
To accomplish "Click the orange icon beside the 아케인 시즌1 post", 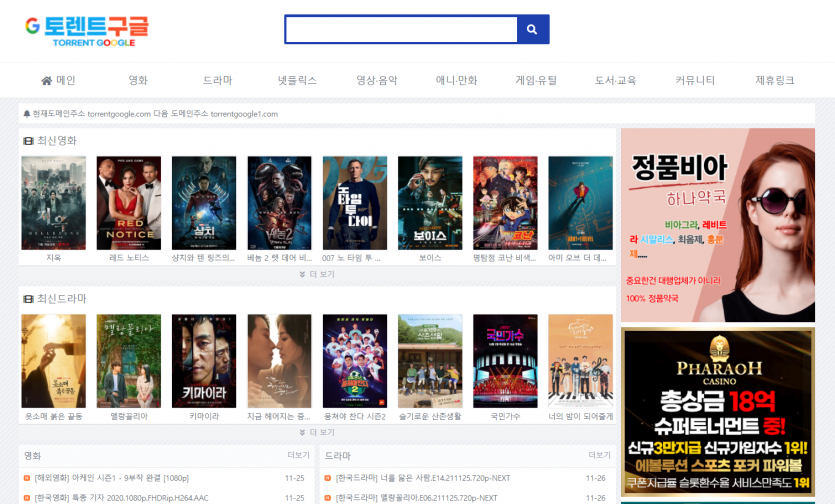I will 27,479.
